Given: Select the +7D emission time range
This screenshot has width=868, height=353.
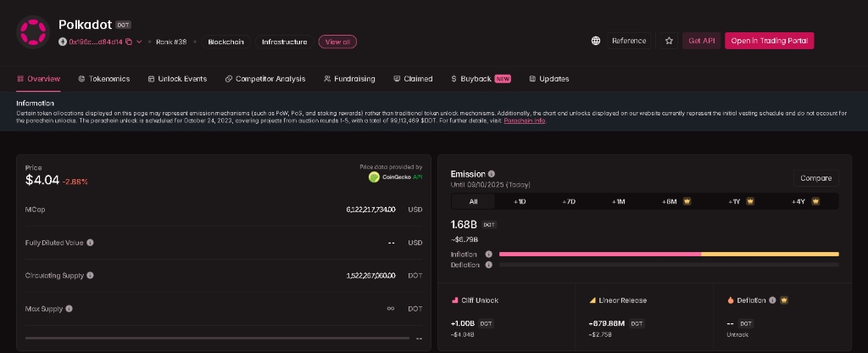Looking at the screenshot, I should point(569,201).
